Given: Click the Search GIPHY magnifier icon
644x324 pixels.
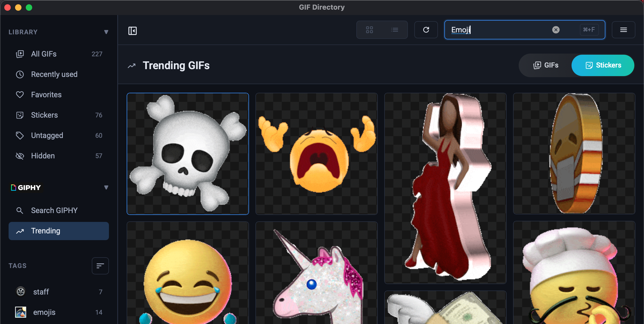Looking at the screenshot, I should (x=20, y=210).
